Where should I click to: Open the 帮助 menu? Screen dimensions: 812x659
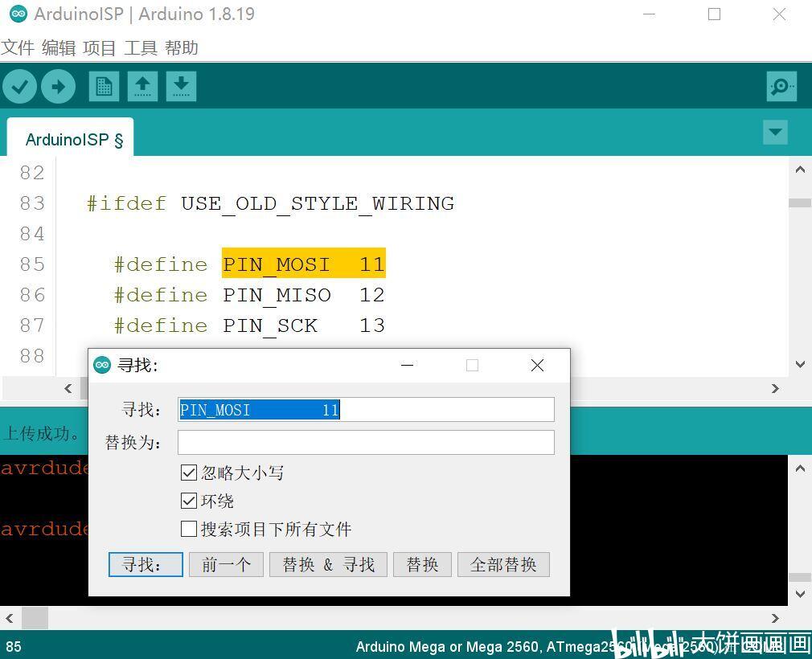click(x=182, y=48)
